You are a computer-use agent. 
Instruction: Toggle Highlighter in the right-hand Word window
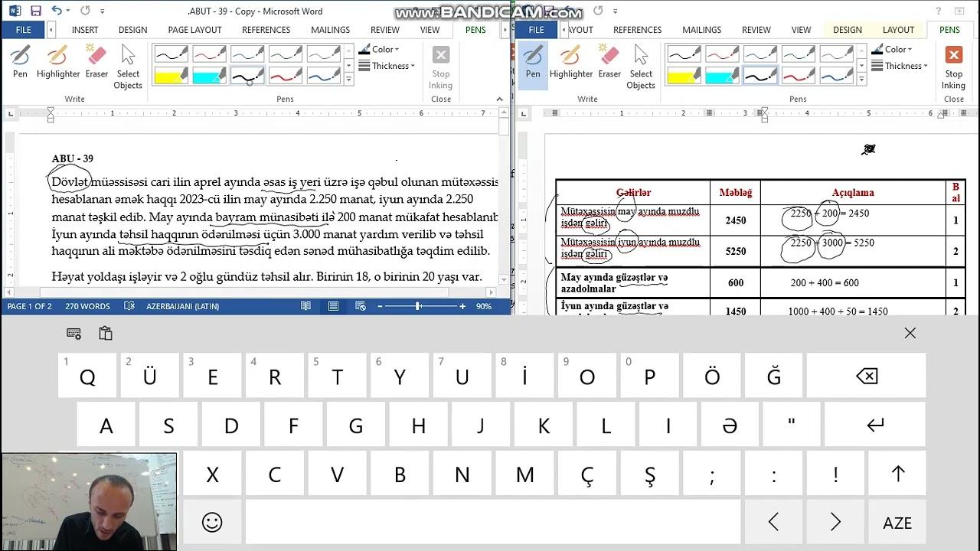tap(571, 62)
